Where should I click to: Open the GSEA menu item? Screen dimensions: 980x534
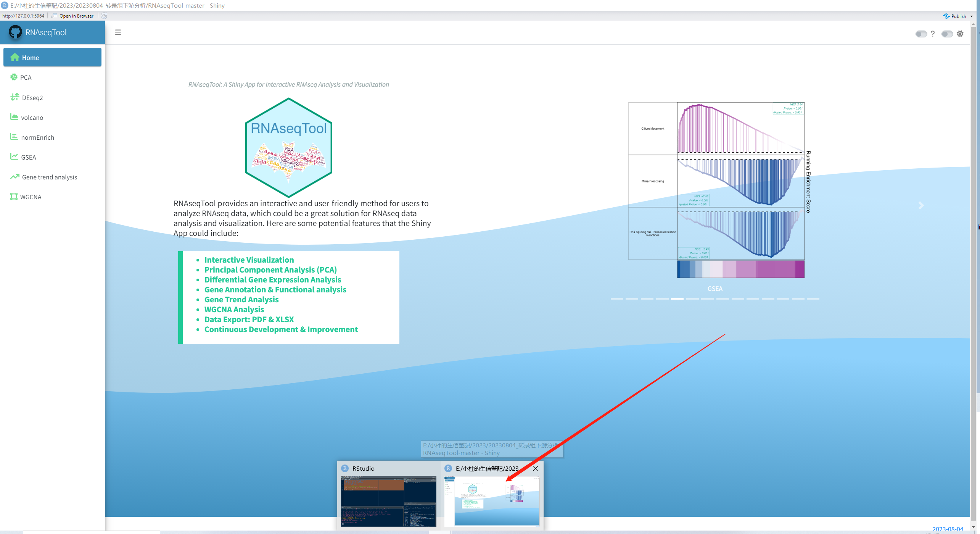pos(29,157)
